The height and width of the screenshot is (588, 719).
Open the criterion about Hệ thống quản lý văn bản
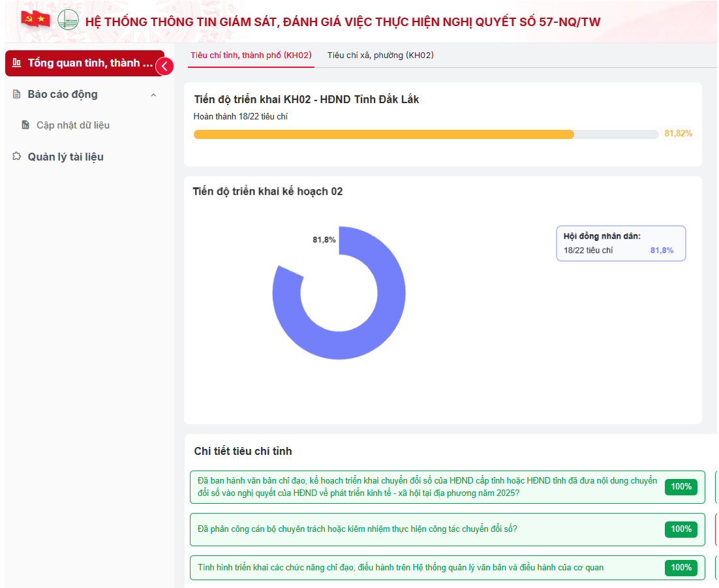tap(401, 568)
